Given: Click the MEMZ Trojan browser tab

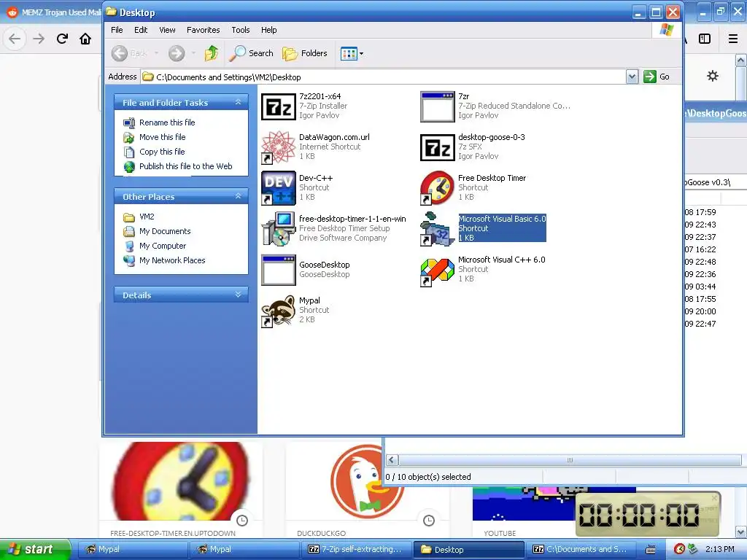Looking at the screenshot, I should pos(53,12).
